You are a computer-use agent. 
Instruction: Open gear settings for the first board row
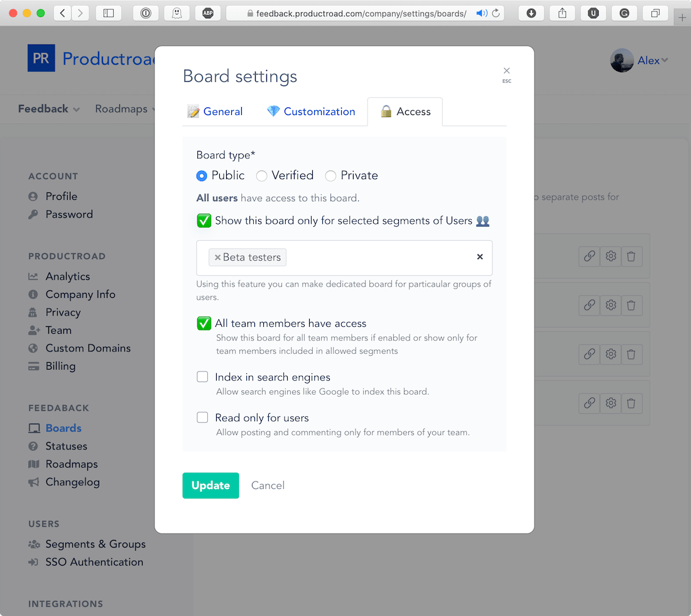click(611, 256)
